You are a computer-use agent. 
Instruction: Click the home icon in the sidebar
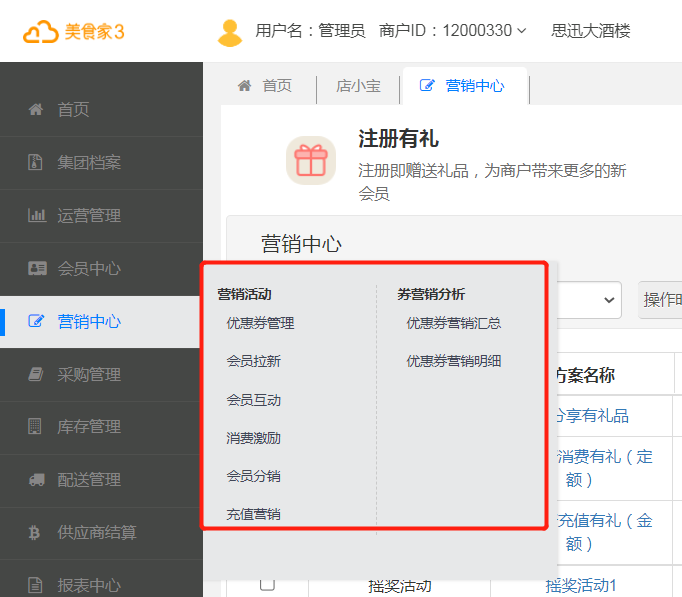click(36, 109)
